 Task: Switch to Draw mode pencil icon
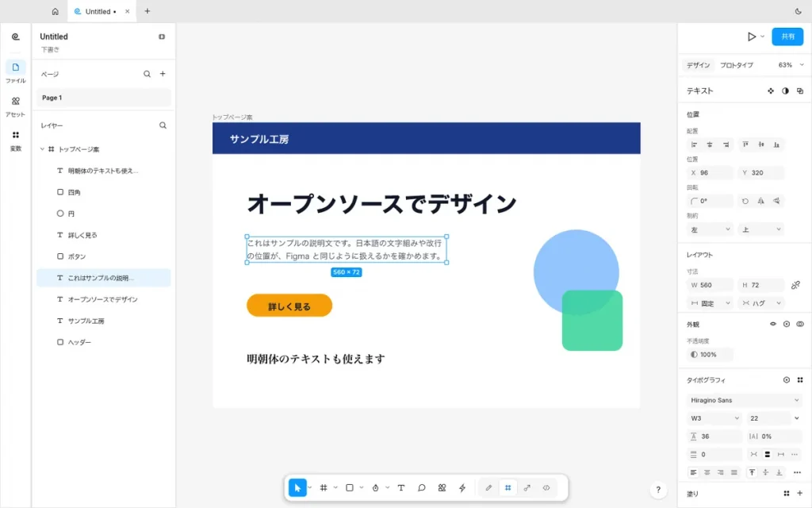488,488
